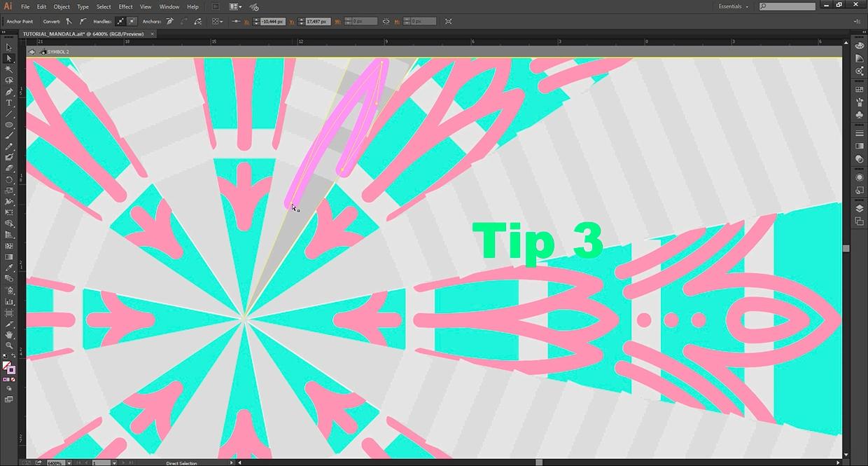
Task: Click the SYMBOL 2 isolation label
Action: point(58,52)
